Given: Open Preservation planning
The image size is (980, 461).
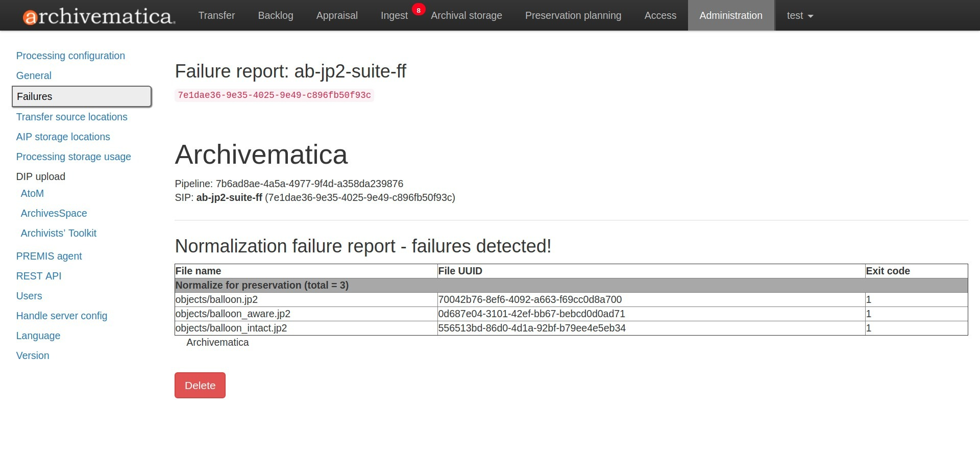Looking at the screenshot, I should 573,15.
